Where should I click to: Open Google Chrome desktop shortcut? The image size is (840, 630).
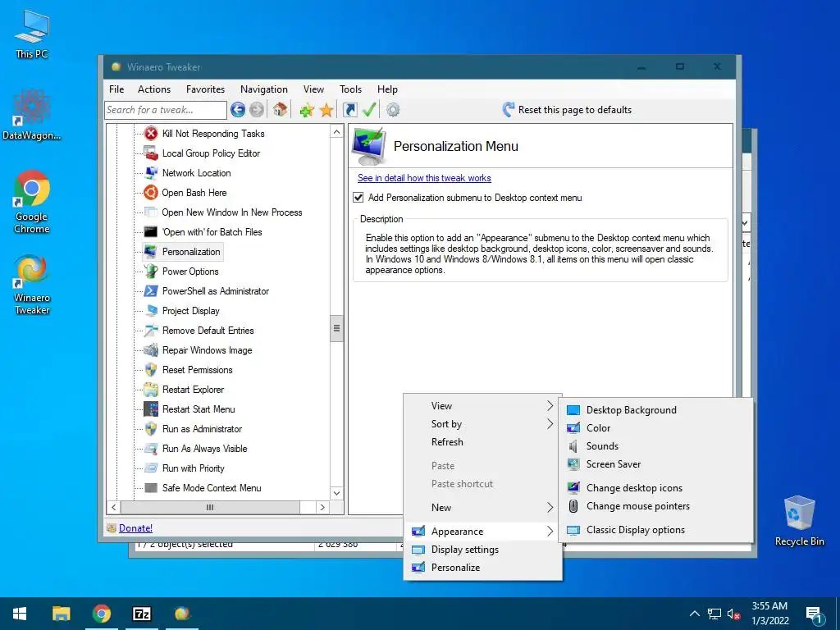tap(32, 202)
